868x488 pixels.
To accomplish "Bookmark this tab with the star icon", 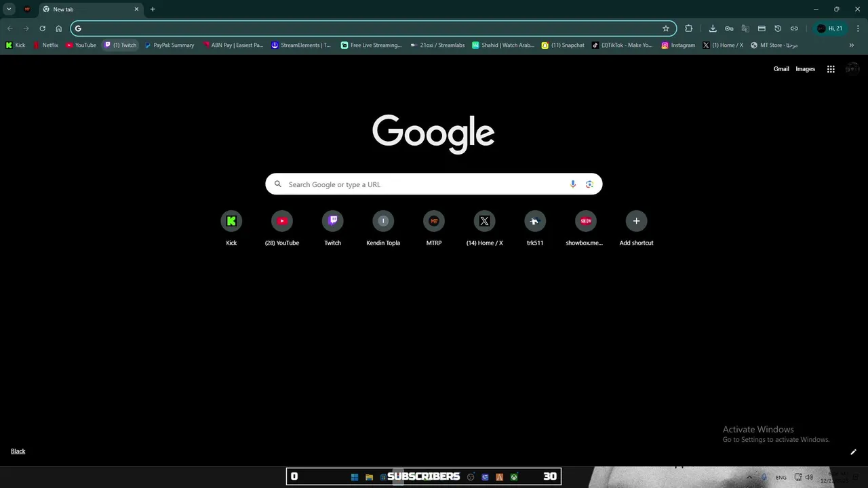I will point(666,28).
